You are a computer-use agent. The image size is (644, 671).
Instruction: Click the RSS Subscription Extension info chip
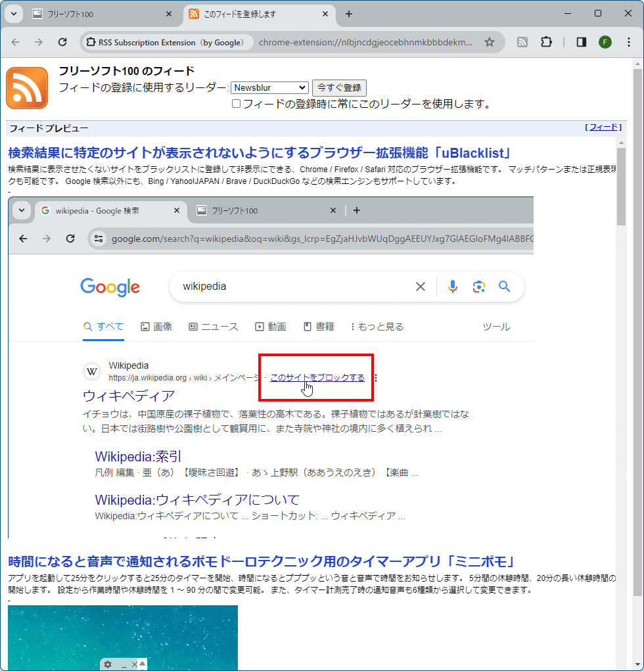coord(168,42)
